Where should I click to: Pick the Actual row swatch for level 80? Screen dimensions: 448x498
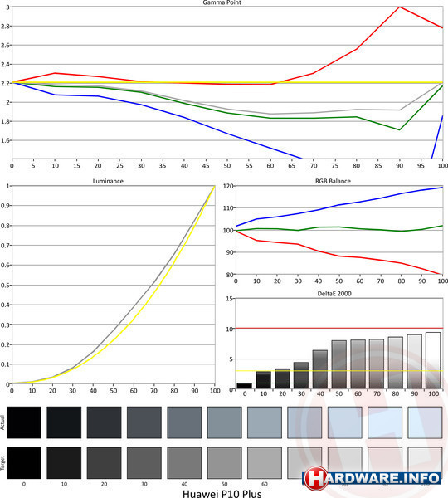click(x=345, y=422)
